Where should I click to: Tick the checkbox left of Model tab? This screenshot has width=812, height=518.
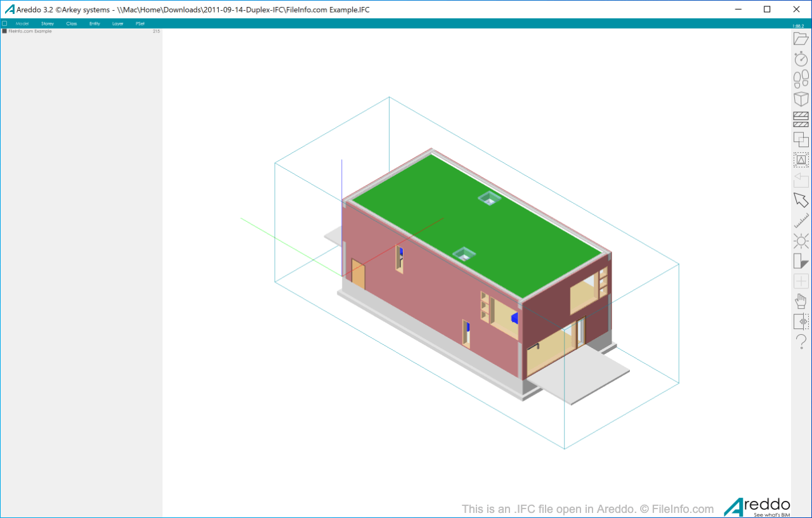[4, 23]
